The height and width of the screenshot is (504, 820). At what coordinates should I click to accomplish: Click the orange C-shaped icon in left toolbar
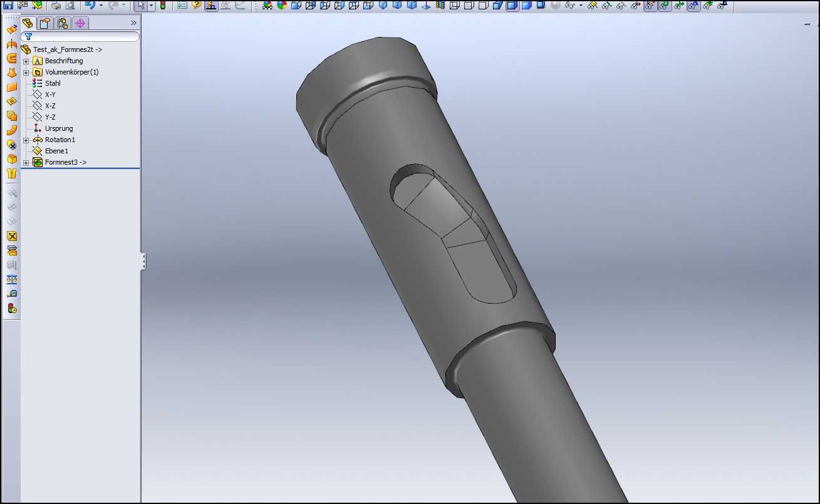point(11,58)
